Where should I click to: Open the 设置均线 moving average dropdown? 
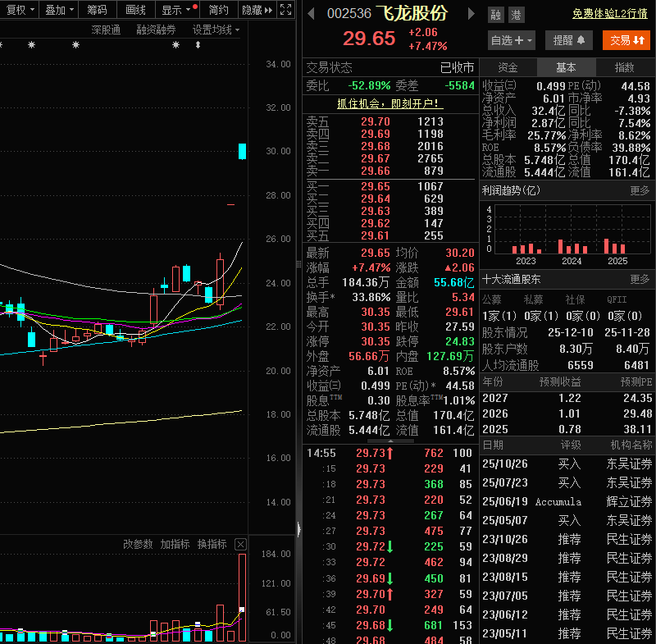(x=216, y=30)
